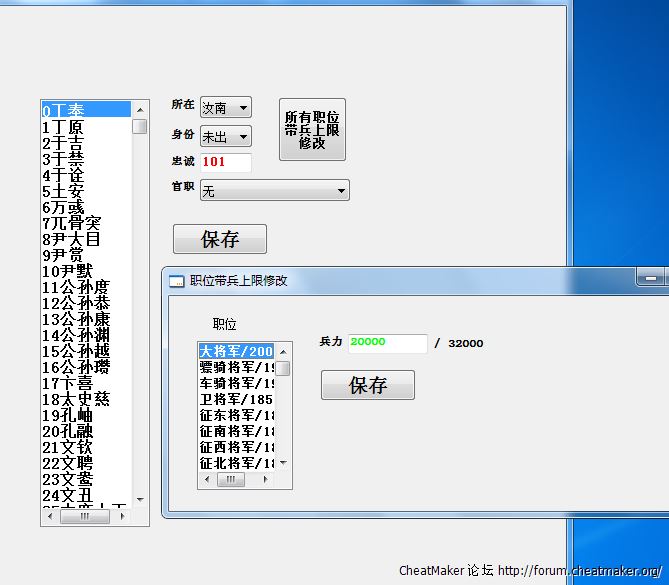The width and height of the screenshot is (669, 585).
Task: Click 所有职位带兵上限修改 button
Action: [x=312, y=130]
